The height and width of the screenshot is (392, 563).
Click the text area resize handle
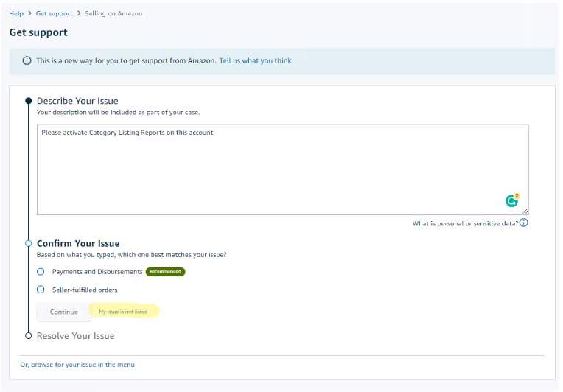click(525, 211)
